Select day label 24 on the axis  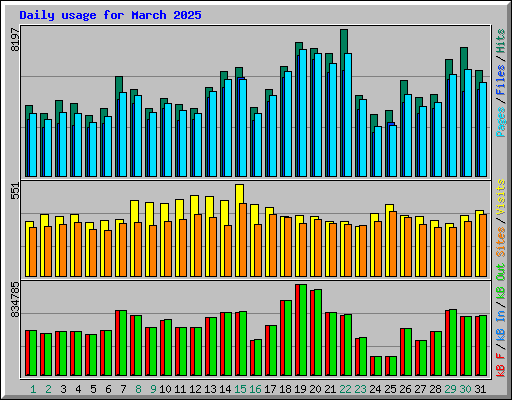tap(375, 389)
